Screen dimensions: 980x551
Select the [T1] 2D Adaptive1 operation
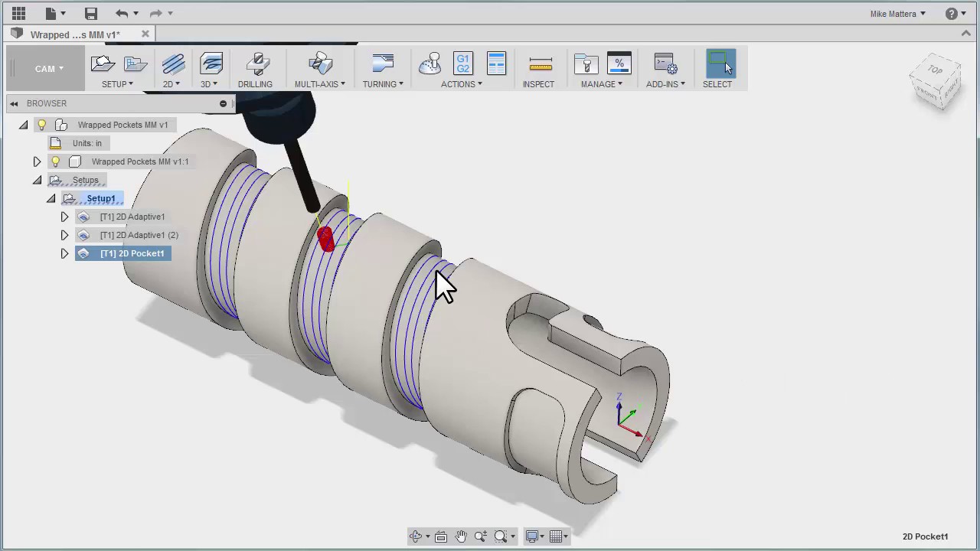point(132,217)
